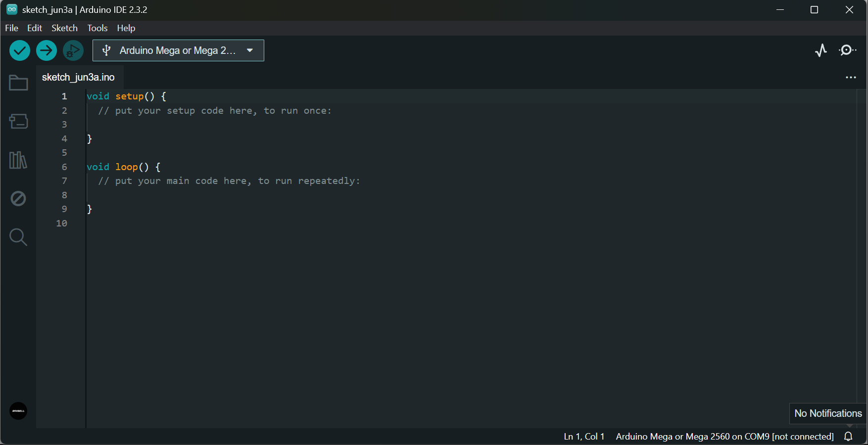Place cursor on 'void setup() {' line

point(126,96)
